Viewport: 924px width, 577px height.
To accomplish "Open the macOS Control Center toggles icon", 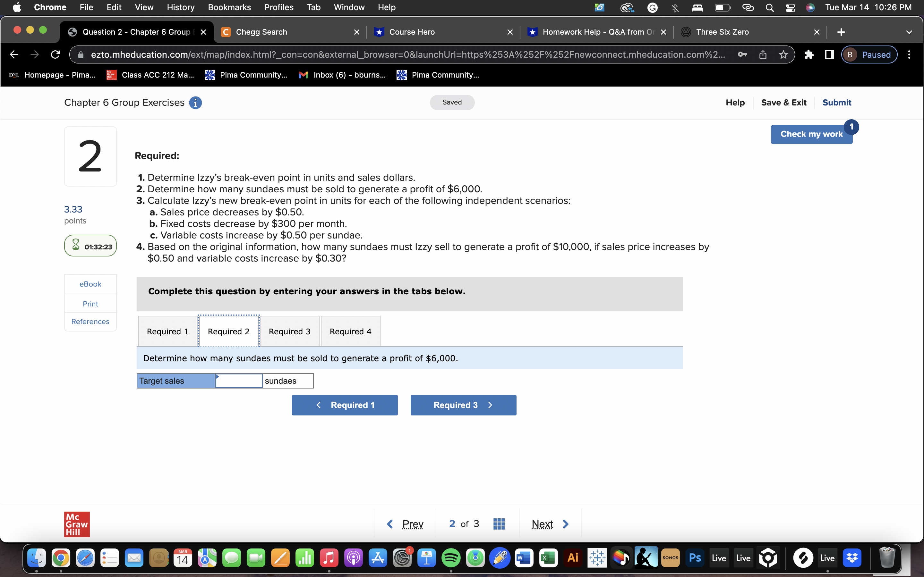I will [x=790, y=8].
